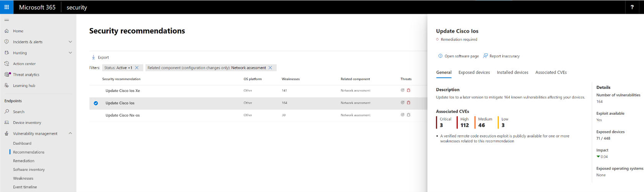644x192 pixels.
Task: Click the Export download icon
Action: pos(93,57)
